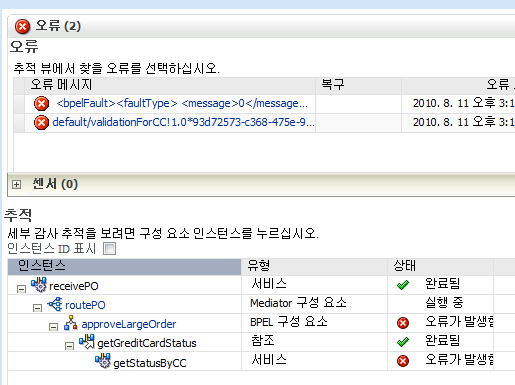515x385 pixels.
Task: Click the routePO mediator icon
Action: [55, 304]
